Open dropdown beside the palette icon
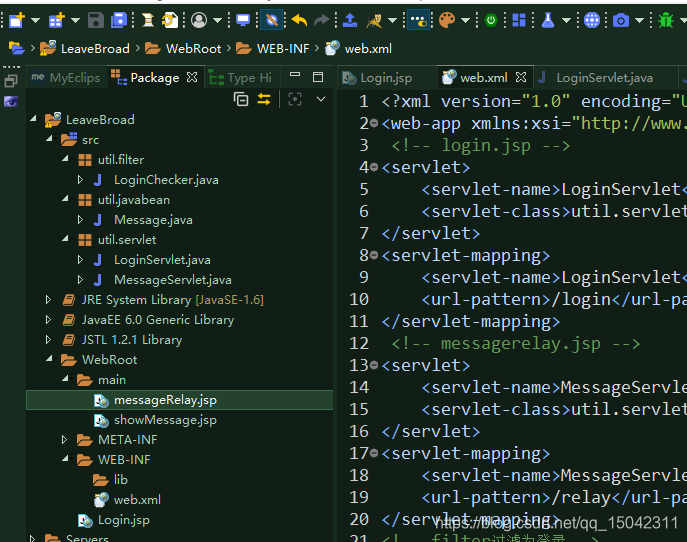The height and width of the screenshot is (542, 687). point(465,21)
